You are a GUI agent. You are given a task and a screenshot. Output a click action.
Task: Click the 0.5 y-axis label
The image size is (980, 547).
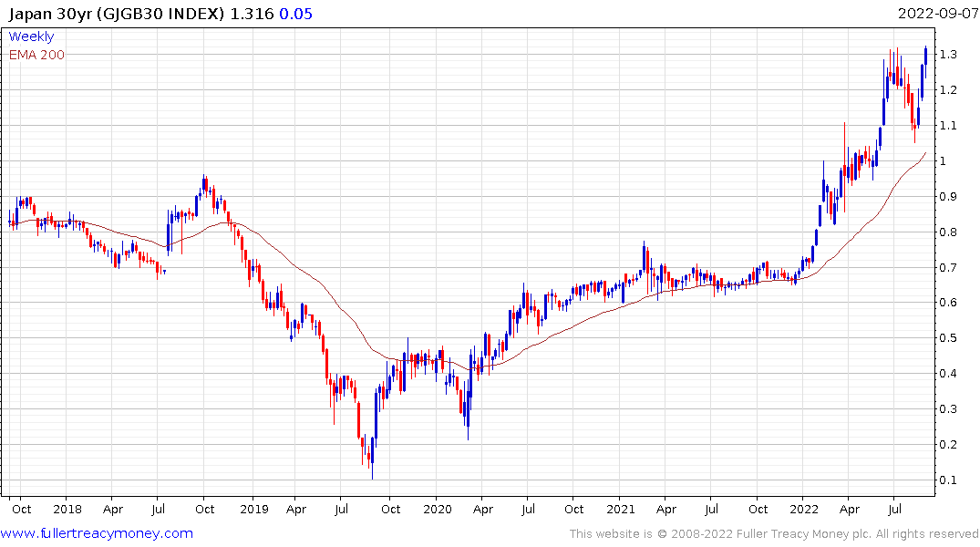coord(948,338)
